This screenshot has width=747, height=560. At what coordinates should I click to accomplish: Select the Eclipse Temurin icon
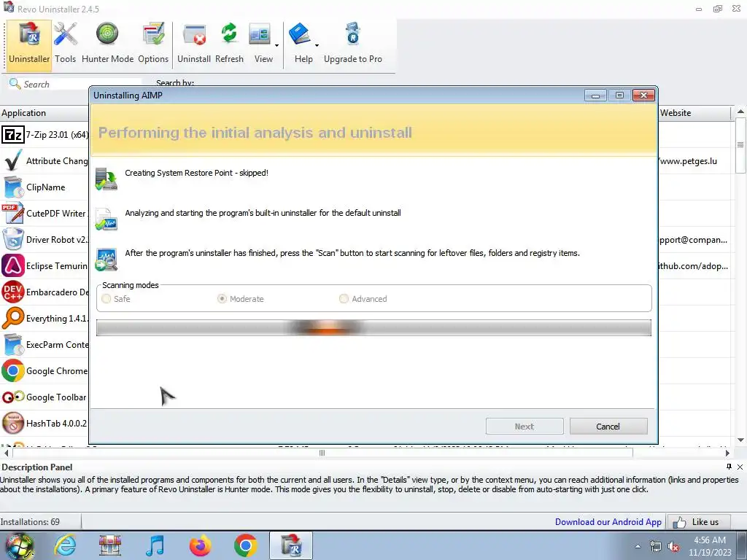pyautogui.click(x=13, y=265)
